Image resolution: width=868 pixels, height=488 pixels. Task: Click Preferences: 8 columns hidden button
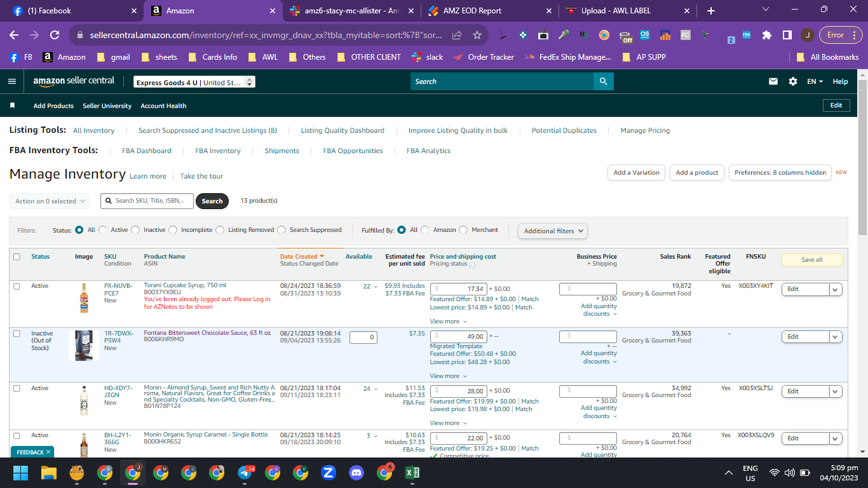[x=780, y=172]
